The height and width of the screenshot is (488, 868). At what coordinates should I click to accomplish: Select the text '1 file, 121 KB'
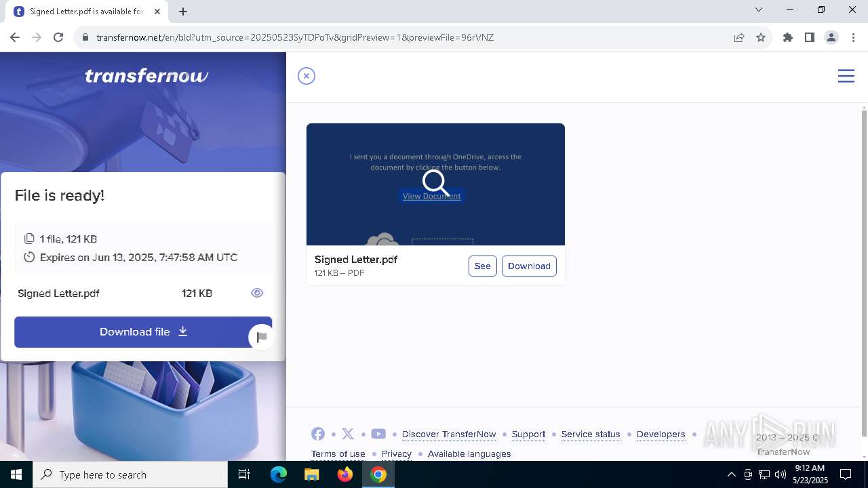coord(68,239)
